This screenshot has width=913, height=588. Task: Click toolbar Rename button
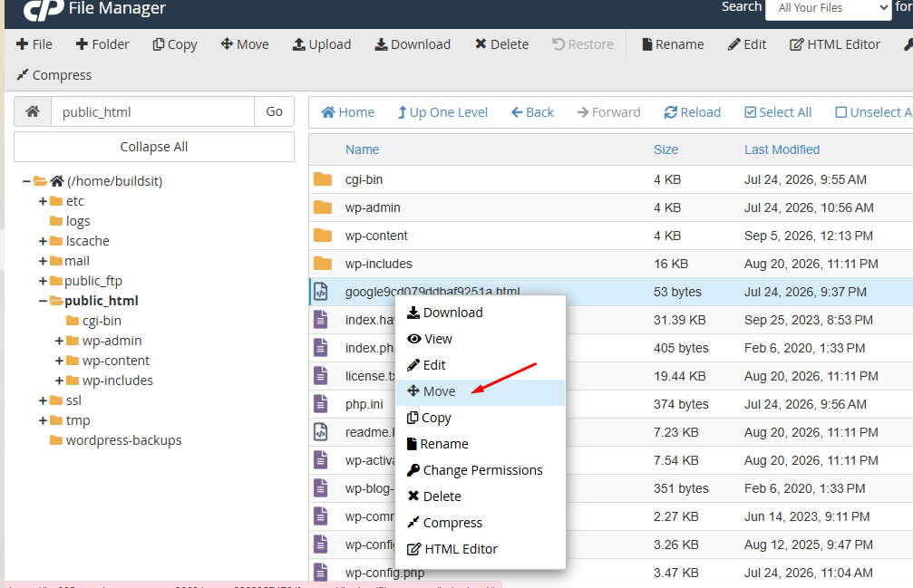673,44
